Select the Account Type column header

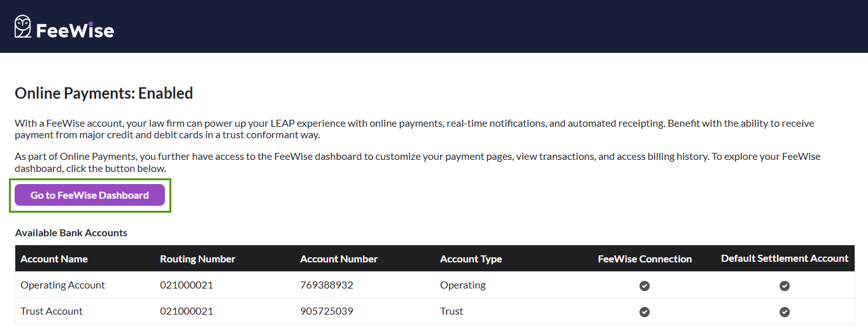471,259
